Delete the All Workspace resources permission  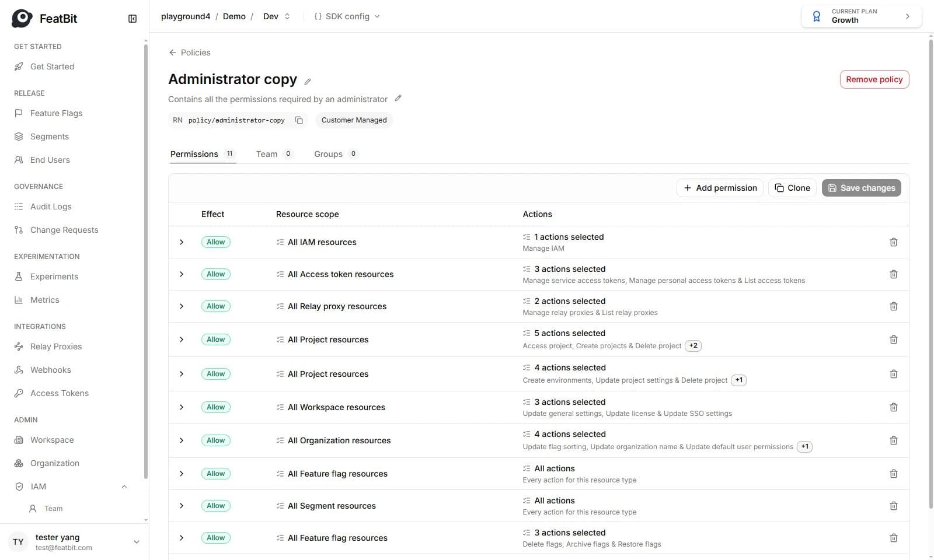(x=893, y=407)
